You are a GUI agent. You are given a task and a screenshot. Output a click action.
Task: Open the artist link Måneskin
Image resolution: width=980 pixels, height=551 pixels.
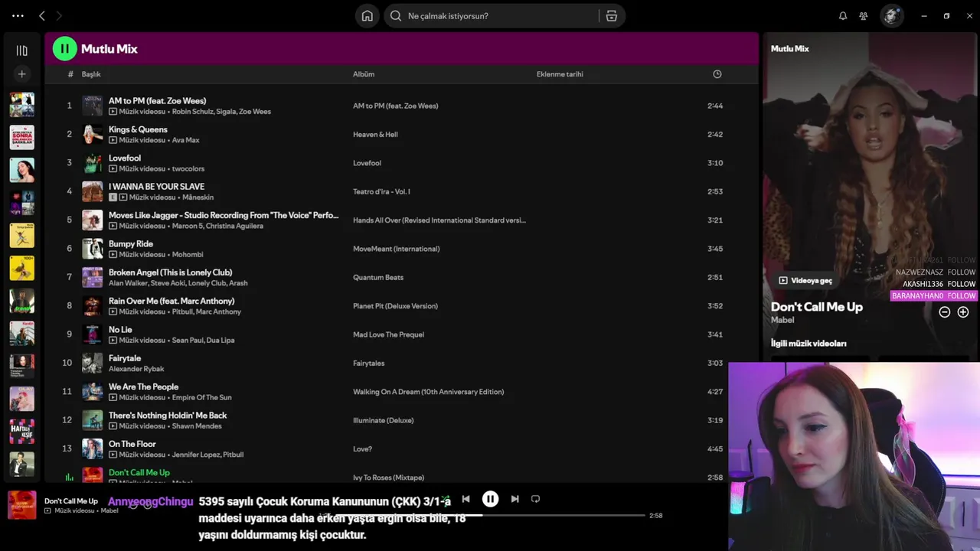[198, 197]
